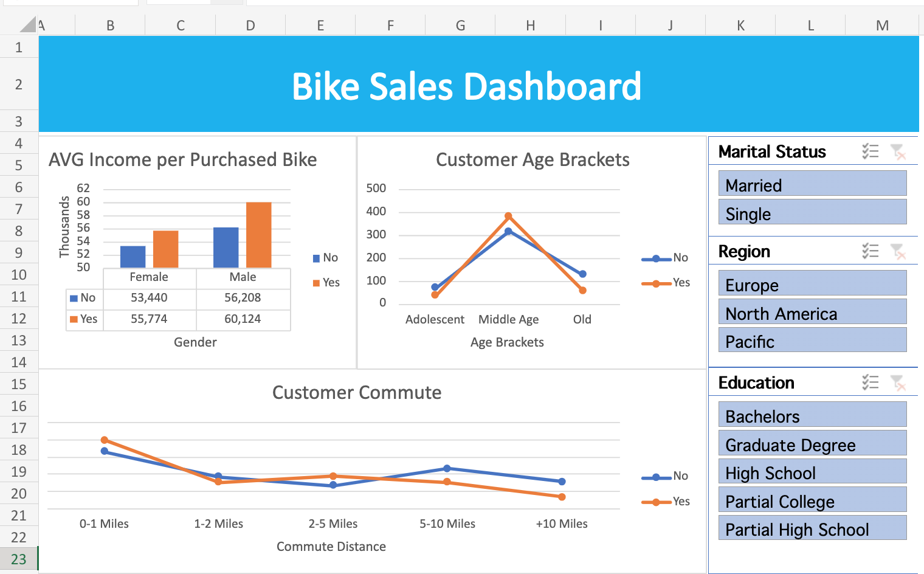Toggle the Europe filter in Region slicer
Screen dimensions: 924x574
pos(812,284)
